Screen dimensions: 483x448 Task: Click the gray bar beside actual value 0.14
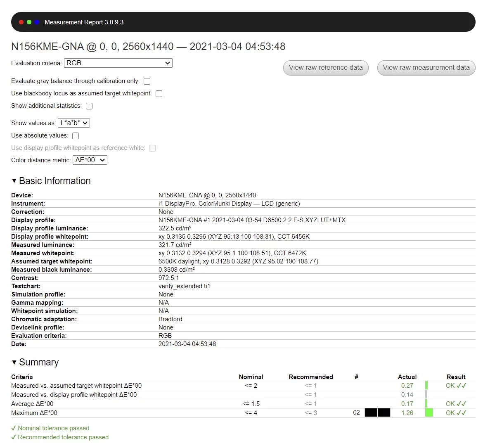pos(426,395)
